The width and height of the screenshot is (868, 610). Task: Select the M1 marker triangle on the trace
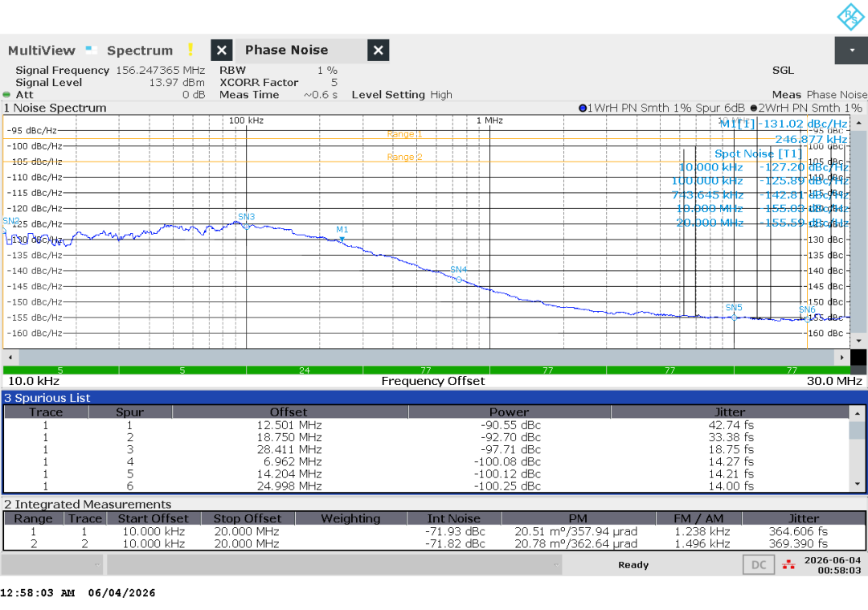coord(342,239)
